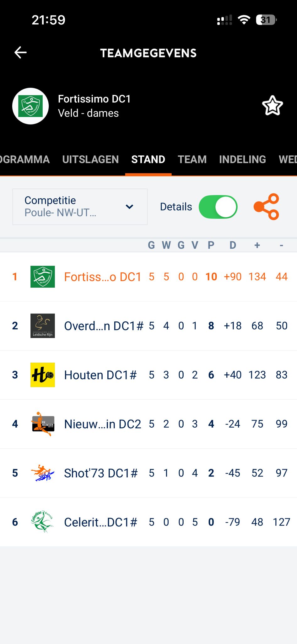This screenshot has height=644, width=297.
Task: Tap the battery status indicator
Action: (266, 20)
